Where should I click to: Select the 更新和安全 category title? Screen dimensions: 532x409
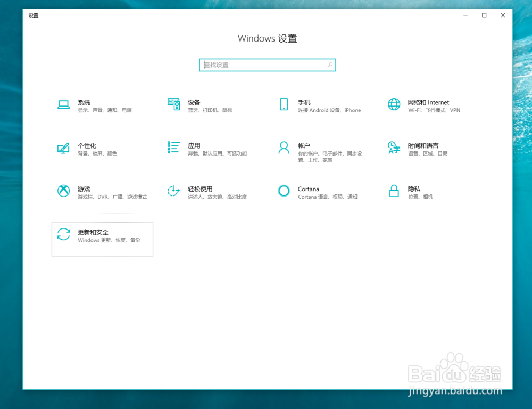click(x=93, y=232)
